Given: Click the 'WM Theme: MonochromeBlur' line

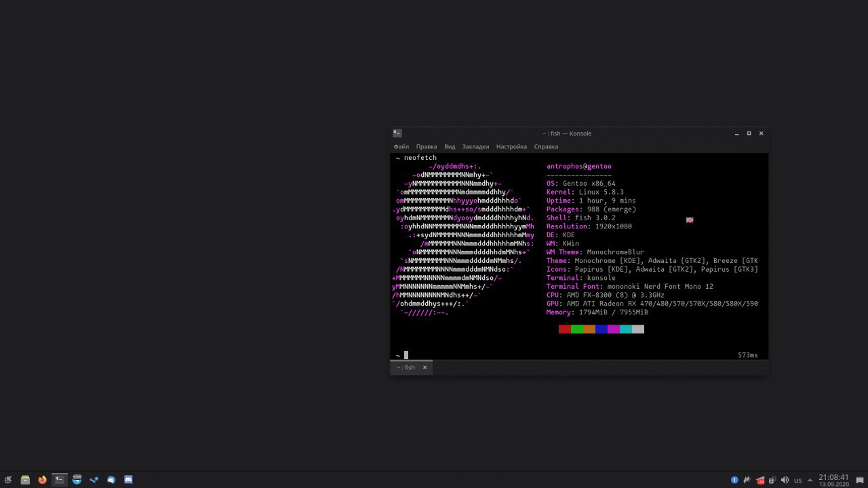Looking at the screenshot, I should click(595, 252).
